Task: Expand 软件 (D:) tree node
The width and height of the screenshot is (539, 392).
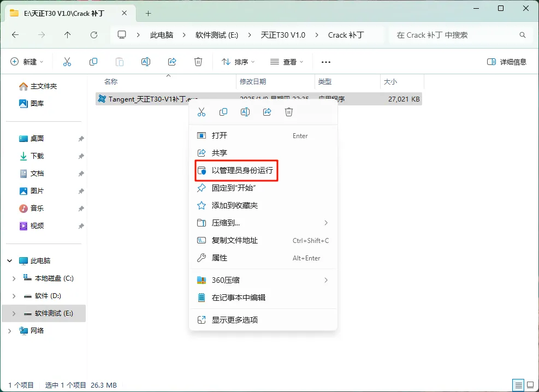Action: [14, 296]
